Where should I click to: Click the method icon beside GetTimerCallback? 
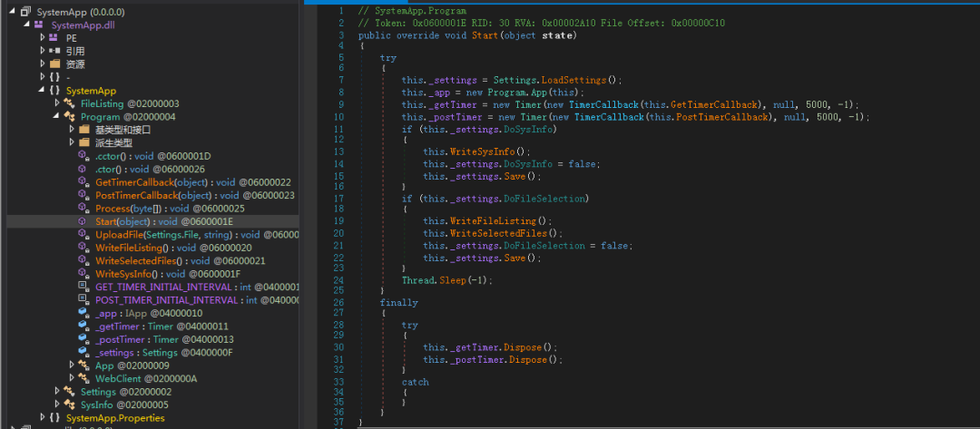click(83, 182)
